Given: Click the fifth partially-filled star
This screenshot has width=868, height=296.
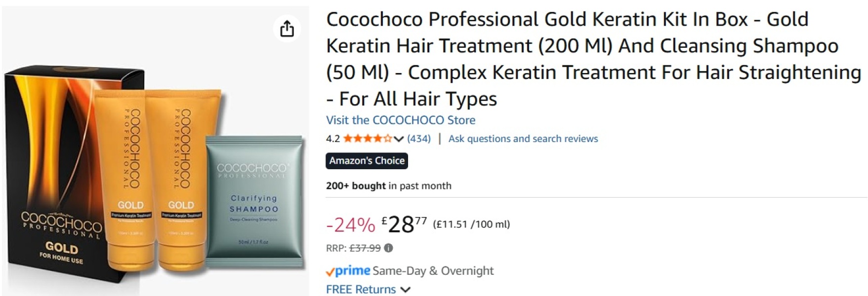Looking at the screenshot, I should (x=389, y=139).
